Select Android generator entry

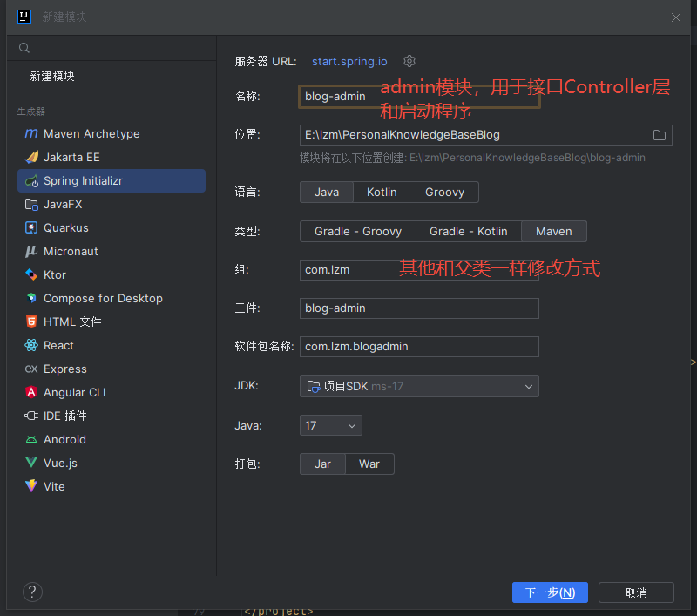pos(112,439)
